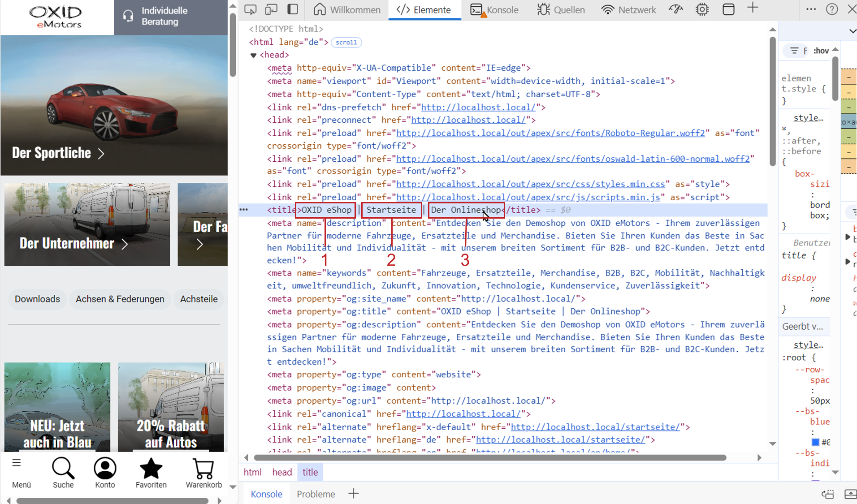857x504 pixels.
Task: Open the application panel icon
Action: coord(729,9)
